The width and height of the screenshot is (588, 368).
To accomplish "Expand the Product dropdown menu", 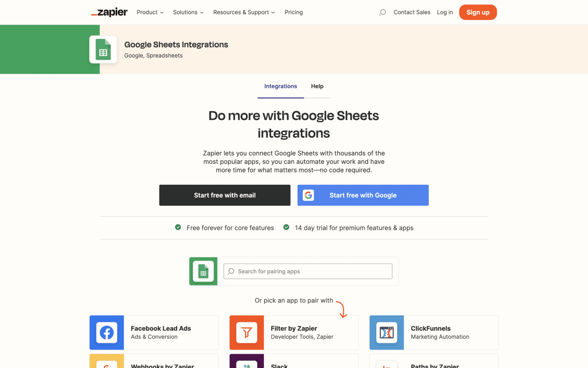I will (150, 12).
